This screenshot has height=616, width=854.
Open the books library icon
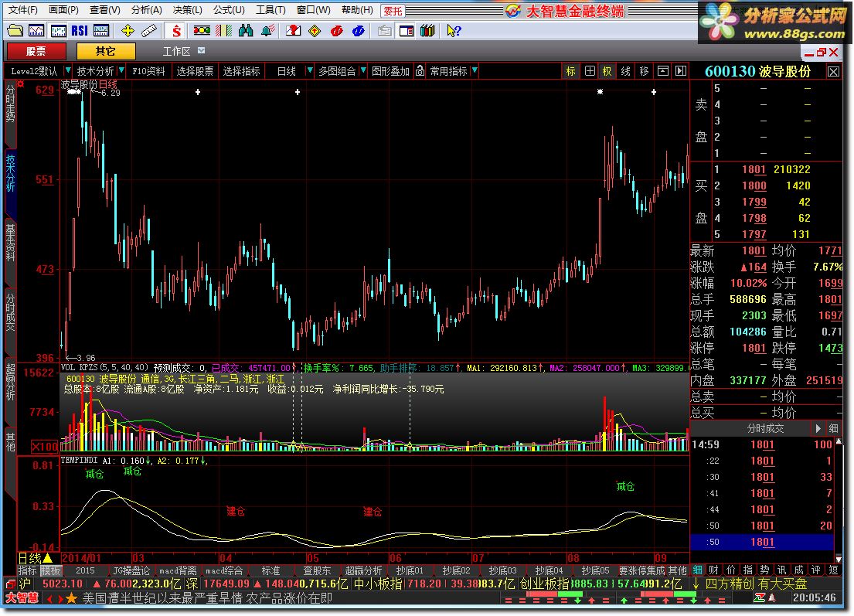pyautogui.click(x=427, y=31)
